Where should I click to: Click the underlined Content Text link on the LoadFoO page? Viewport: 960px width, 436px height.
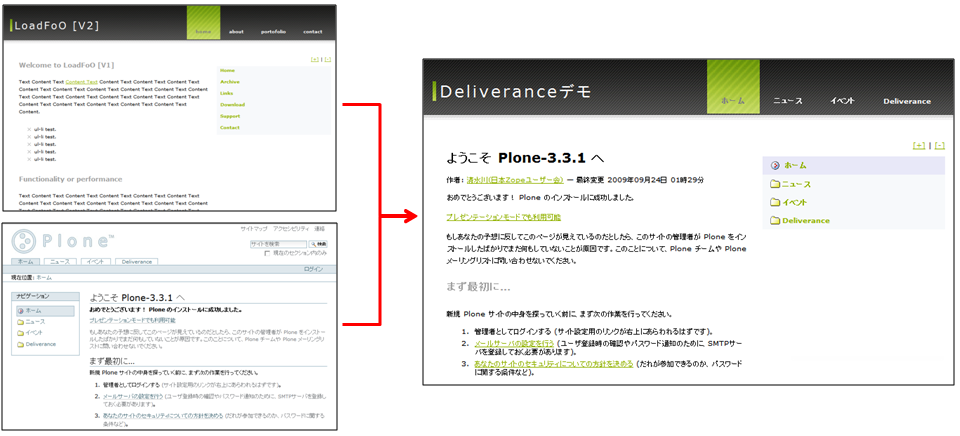click(x=81, y=81)
